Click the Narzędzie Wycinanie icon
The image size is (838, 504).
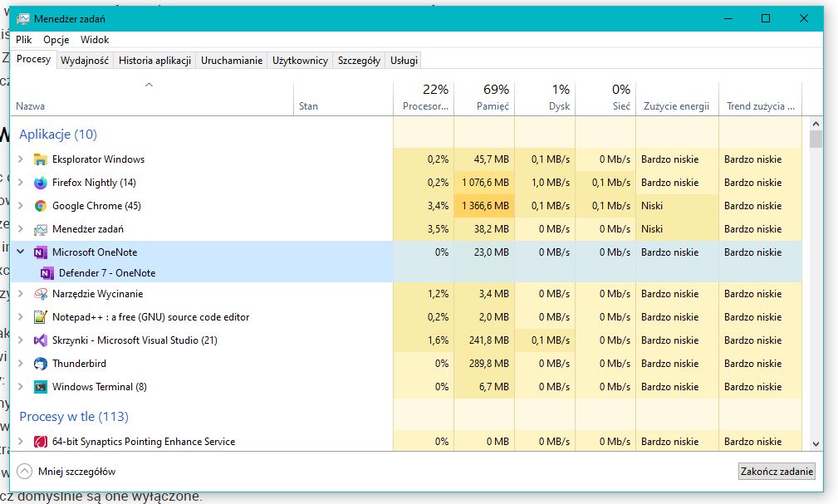(40, 294)
